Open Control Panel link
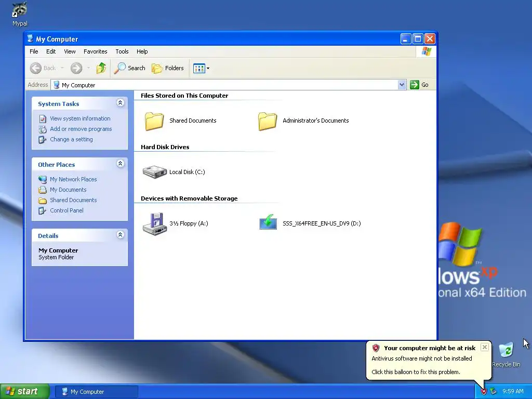532x399 pixels. click(x=66, y=210)
